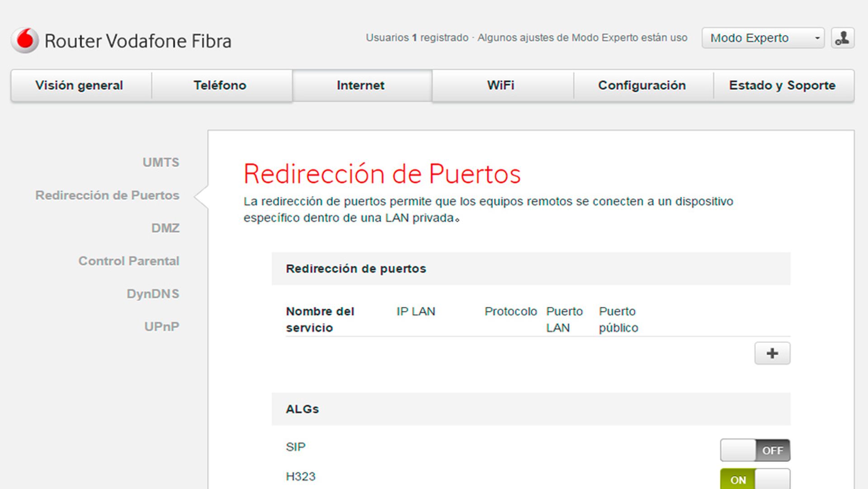868x489 pixels.
Task: Switch to the WiFi tab
Action: 501,85
